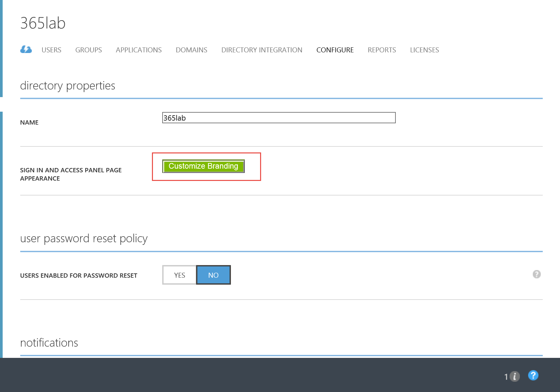Click the notifications info icon in bottom bar
Image resolution: width=560 pixels, height=392 pixels.
tap(514, 376)
